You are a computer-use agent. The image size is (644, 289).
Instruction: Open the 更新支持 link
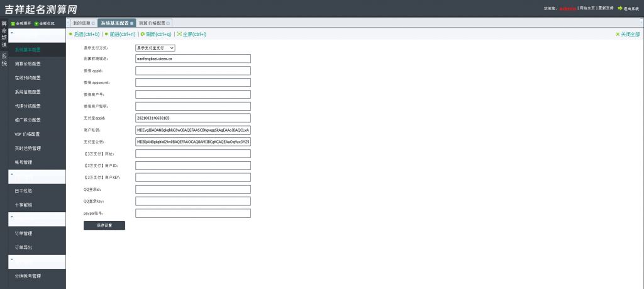click(x=606, y=8)
